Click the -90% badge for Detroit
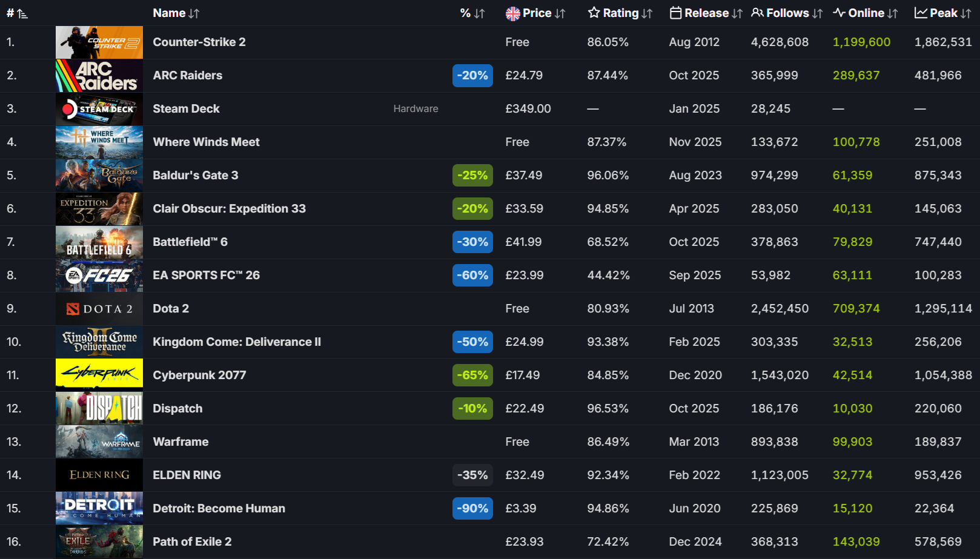Image resolution: width=980 pixels, height=559 pixels. [x=472, y=509]
